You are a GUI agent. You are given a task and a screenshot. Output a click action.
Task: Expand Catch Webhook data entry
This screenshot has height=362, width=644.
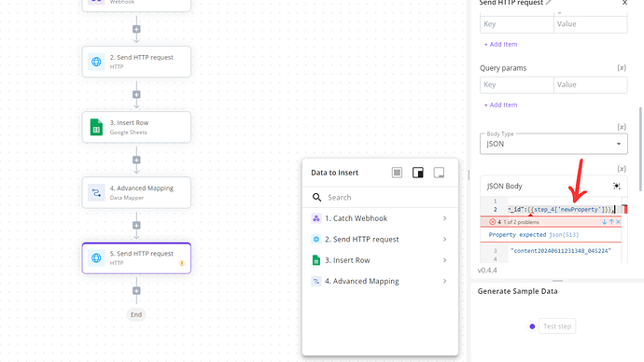coord(444,218)
